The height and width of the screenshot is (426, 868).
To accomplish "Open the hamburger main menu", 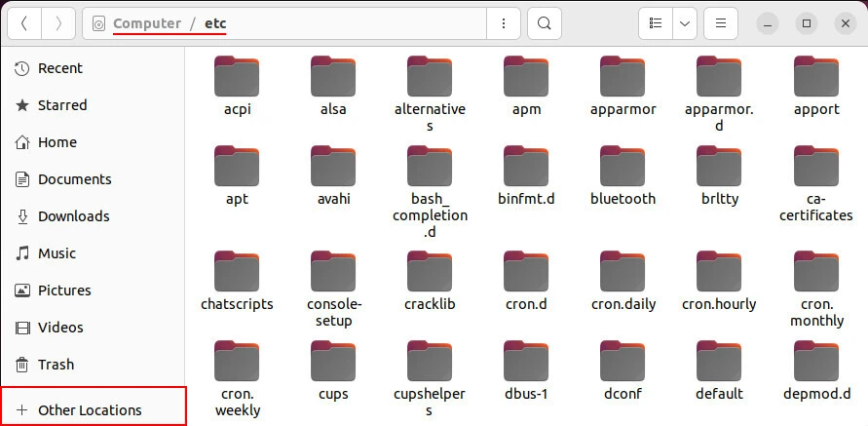I will point(721,23).
